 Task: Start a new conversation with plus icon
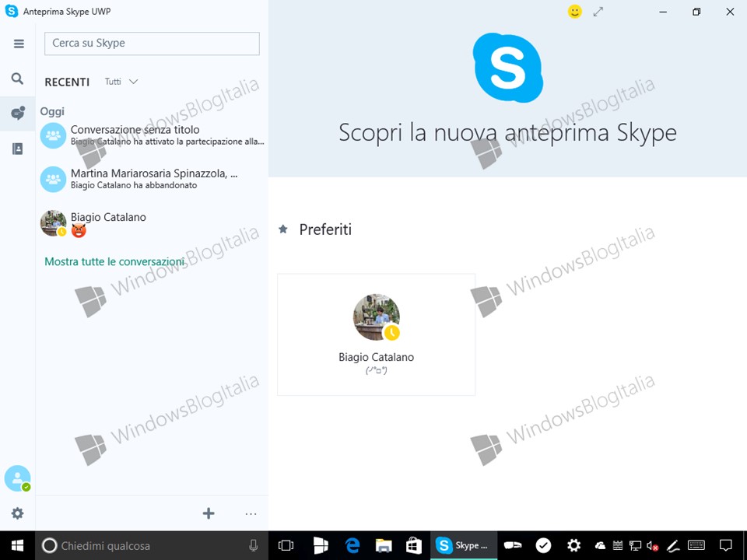pos(209,513)
